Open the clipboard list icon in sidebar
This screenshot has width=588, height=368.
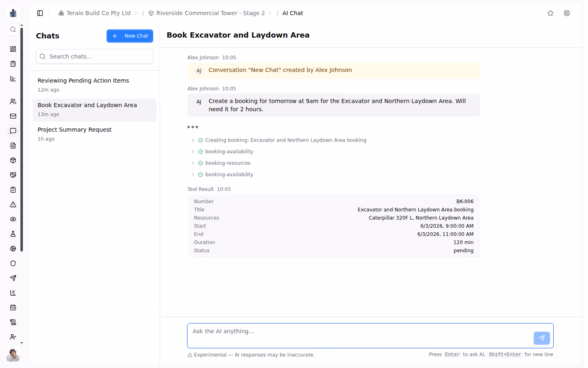[x=13, y=64]
